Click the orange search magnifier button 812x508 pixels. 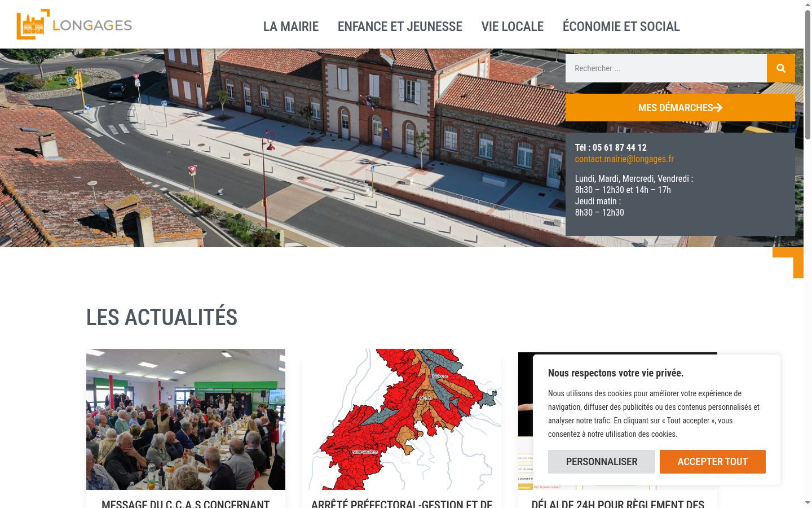pos(781,68)
